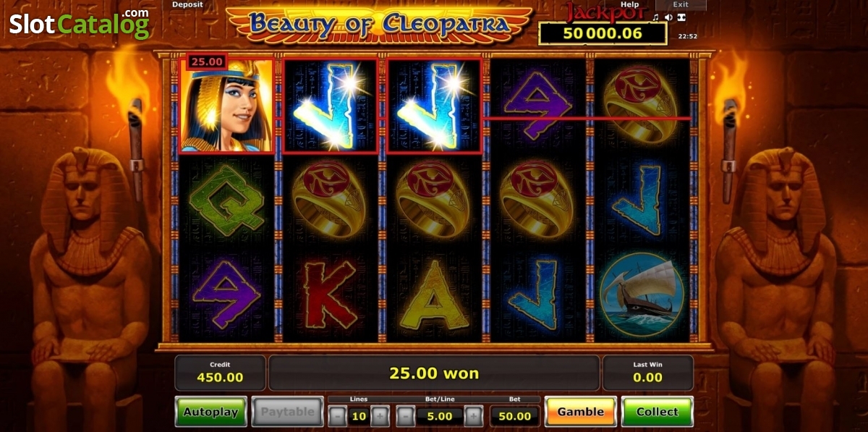
Task: Gamble the current winnings
Action: [x=580, y=412]
